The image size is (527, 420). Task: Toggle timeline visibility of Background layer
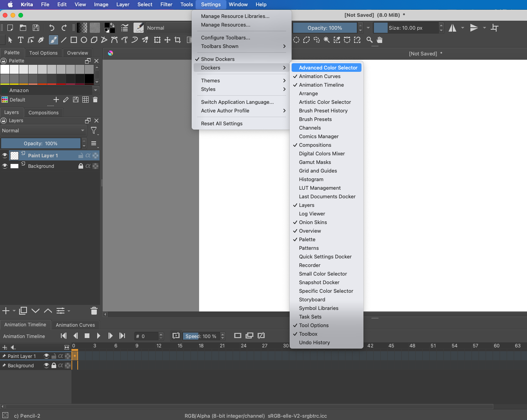coord(46,365)
